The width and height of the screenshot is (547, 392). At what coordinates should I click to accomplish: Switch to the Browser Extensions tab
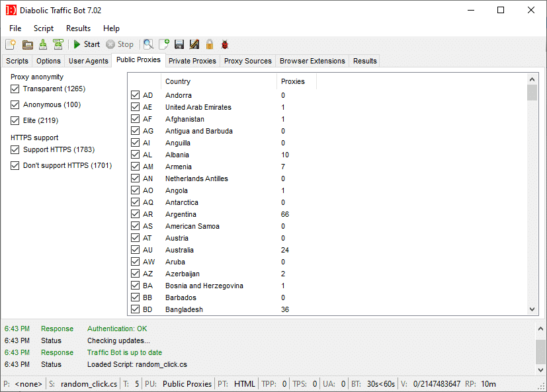coord(312,61)
